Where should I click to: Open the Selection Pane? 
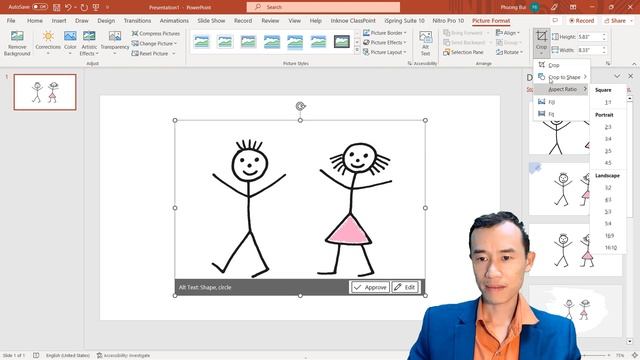(463, 52)
